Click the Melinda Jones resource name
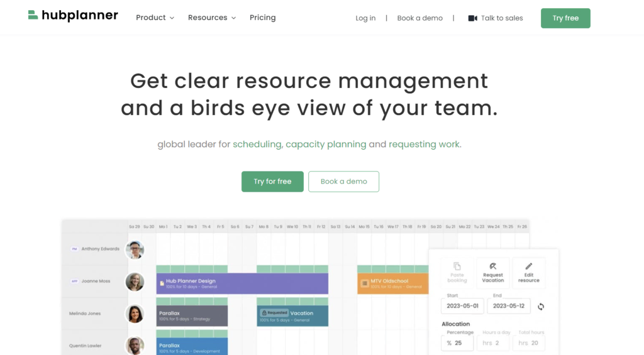 (85, 314)
